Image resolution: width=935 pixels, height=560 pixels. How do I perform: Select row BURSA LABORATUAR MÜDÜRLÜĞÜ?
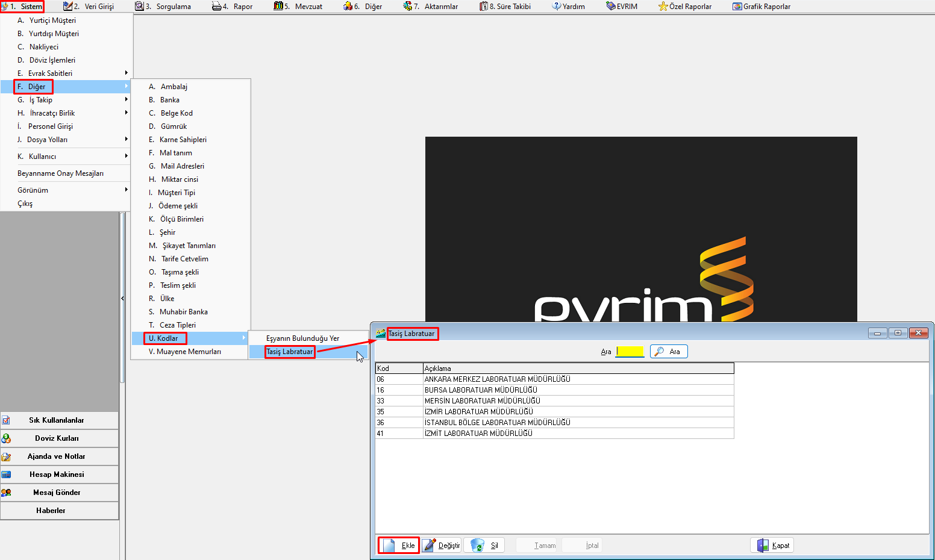pos(554,390)
